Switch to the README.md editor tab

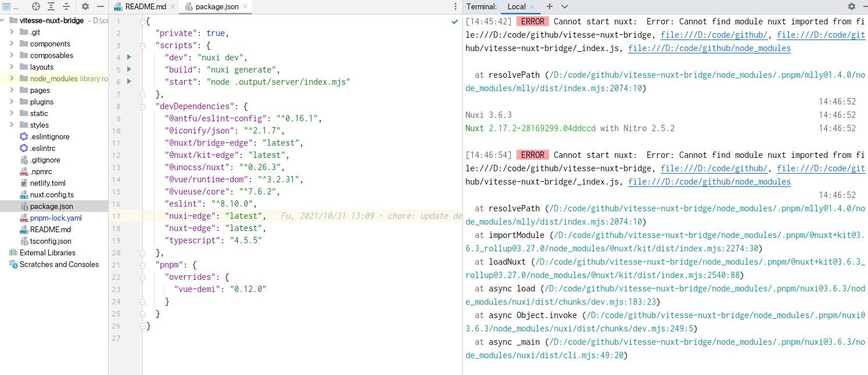coord(146,7)
